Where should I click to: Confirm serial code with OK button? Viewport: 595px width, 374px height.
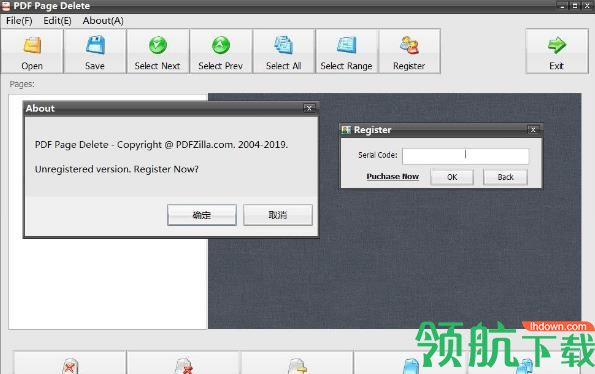tap(452, 177)
